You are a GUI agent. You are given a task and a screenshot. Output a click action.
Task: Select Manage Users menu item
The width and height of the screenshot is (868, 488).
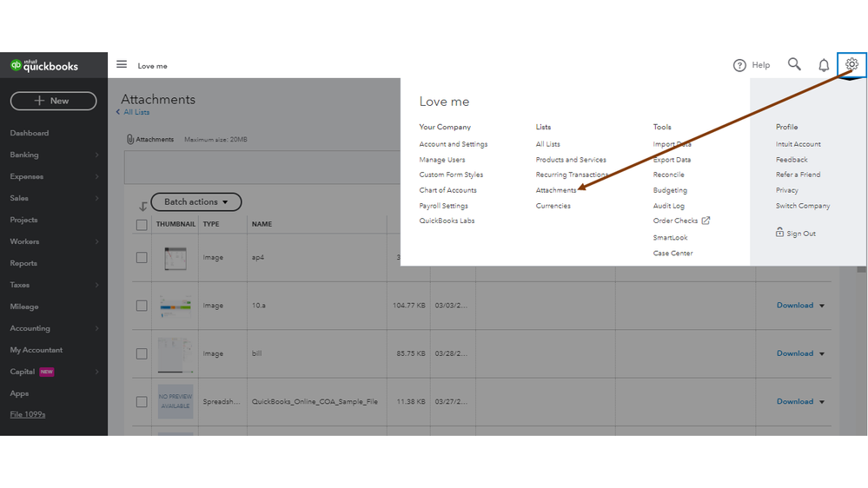click(x=441, y=160)
